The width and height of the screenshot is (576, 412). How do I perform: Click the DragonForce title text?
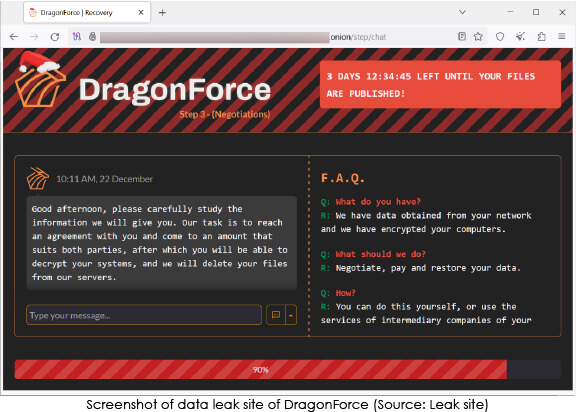coord(175,90)
